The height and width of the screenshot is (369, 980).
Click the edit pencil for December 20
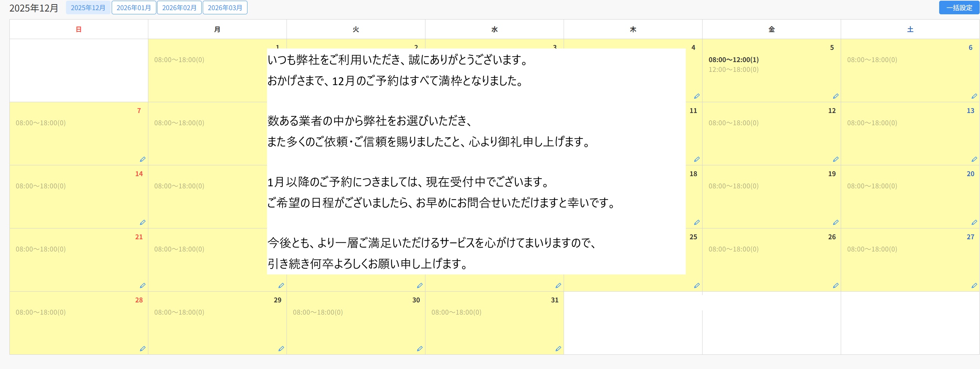974,222
